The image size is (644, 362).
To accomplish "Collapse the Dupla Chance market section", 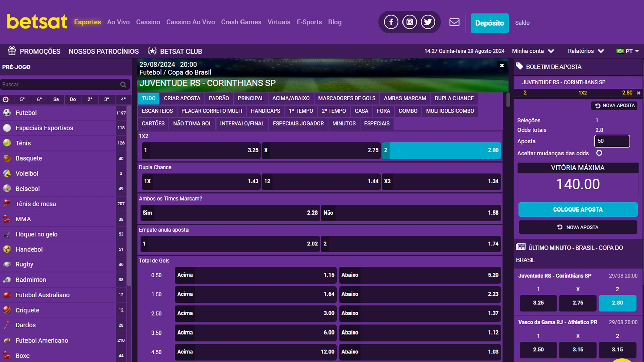I will [320, 167].
